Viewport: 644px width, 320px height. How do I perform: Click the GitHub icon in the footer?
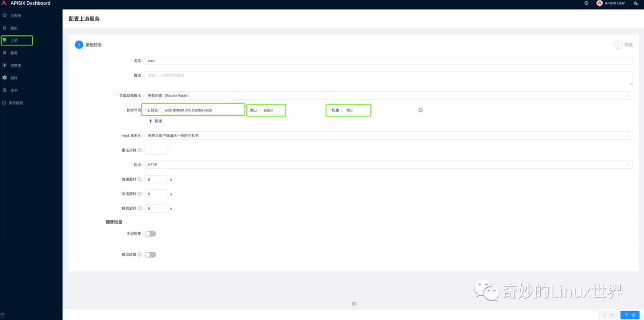point(354,304)
